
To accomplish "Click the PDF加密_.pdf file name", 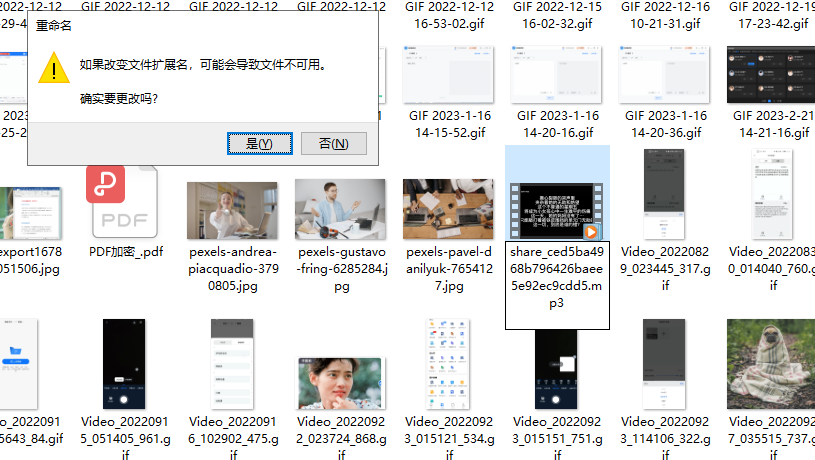I will (126, 252).
